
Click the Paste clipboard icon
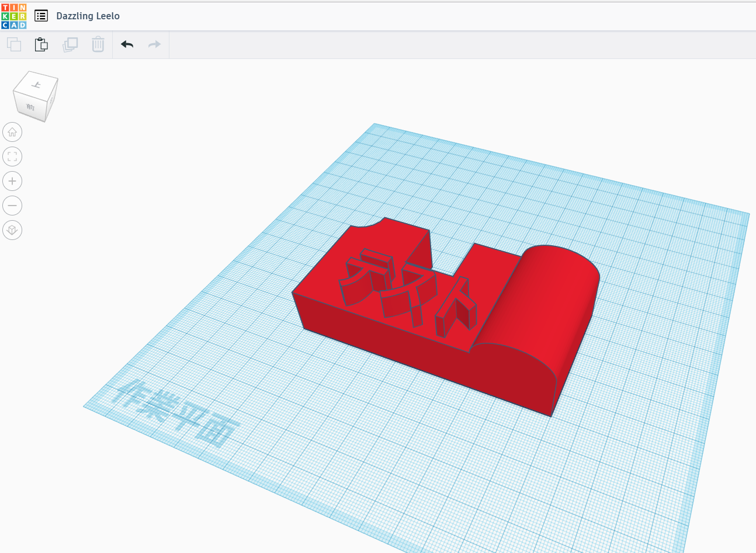point(41,44)
